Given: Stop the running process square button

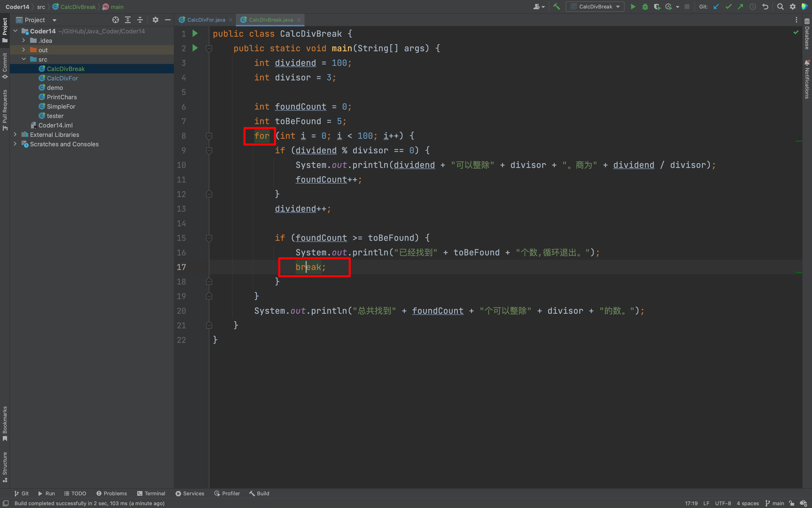Looking at the screenshot, I should (x=687, y=7).
